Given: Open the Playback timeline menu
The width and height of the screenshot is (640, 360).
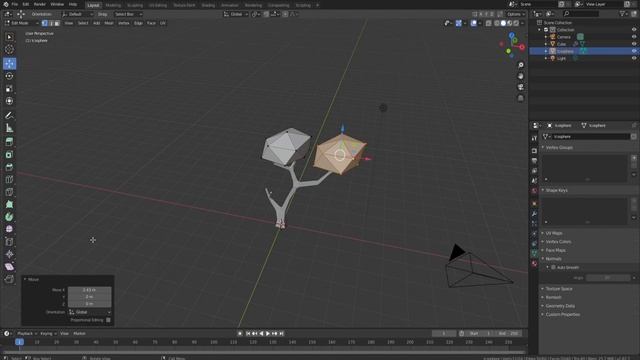Looking at the screenshot, I should click(26, 333).
